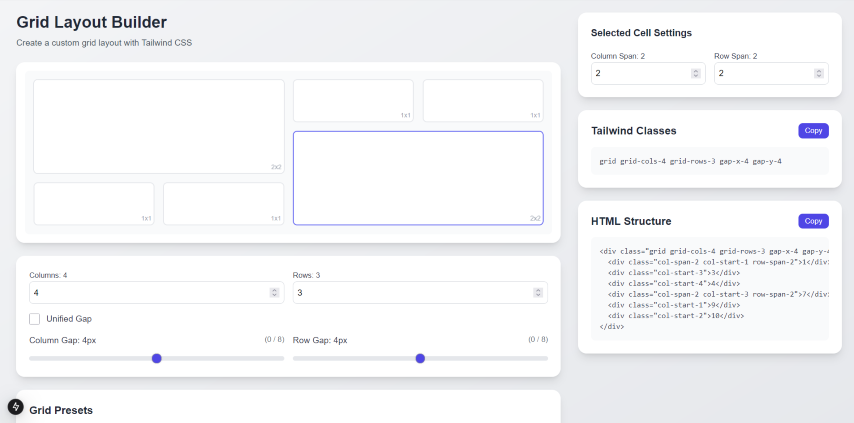Click the Column Span input field
The image size is (854, 423).
[x=640, y=74]
